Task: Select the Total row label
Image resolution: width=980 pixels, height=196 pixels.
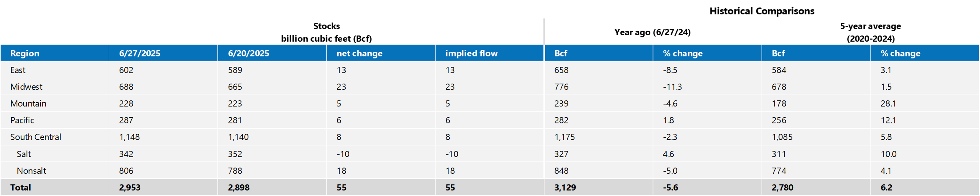Action: (21, 188)
